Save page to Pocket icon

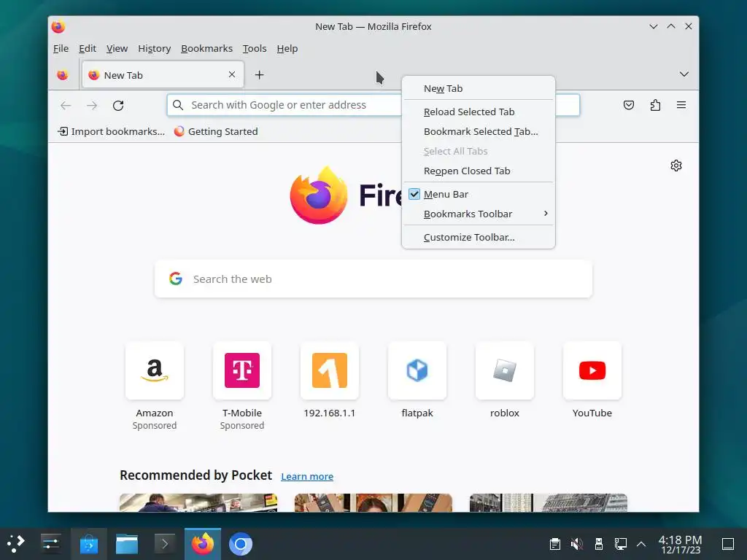point(629,105)
